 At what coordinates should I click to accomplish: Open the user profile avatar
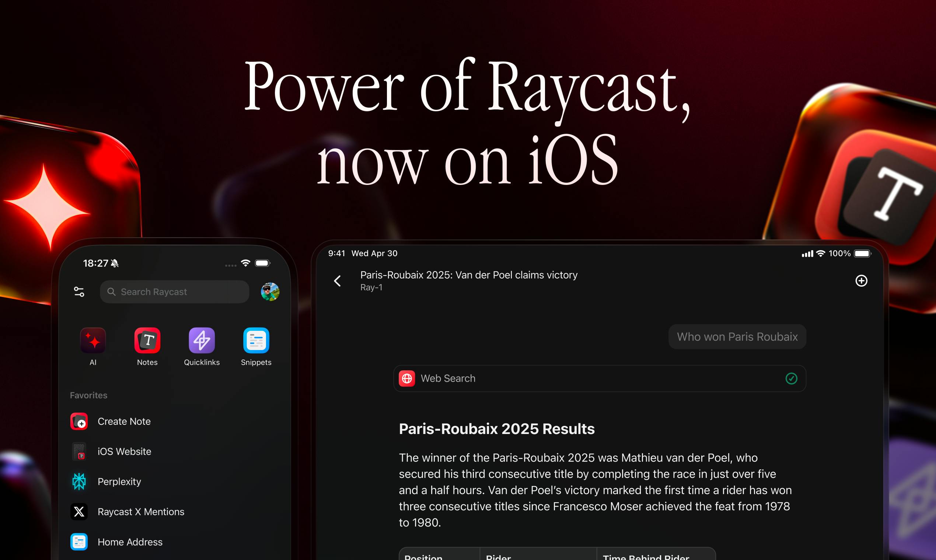click(270, 292)
